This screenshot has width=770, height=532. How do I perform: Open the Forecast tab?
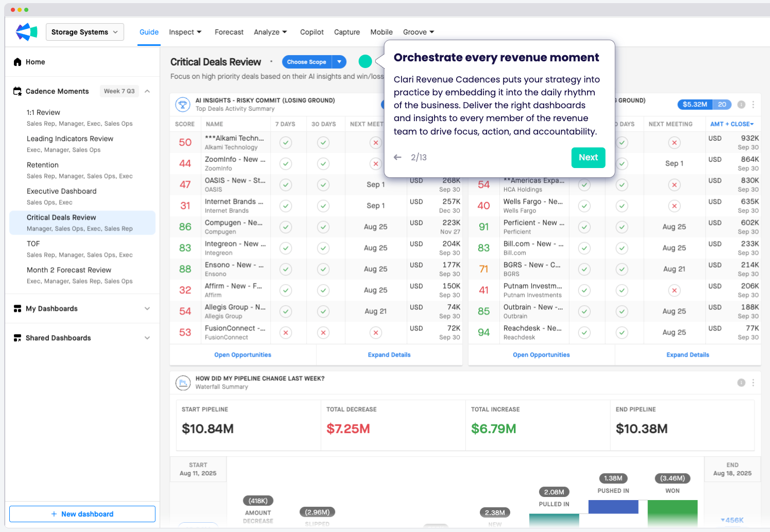click(229, 32)
